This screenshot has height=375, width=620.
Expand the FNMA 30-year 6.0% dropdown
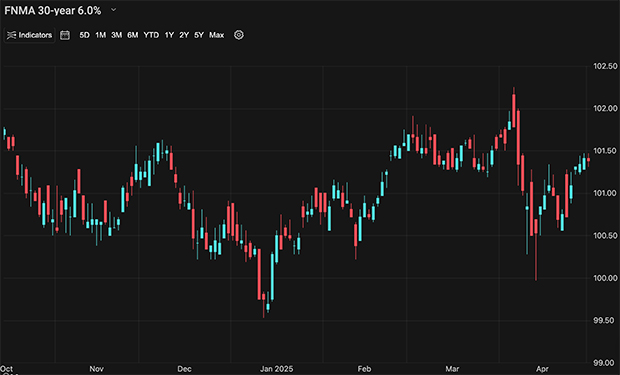(113, 10)
